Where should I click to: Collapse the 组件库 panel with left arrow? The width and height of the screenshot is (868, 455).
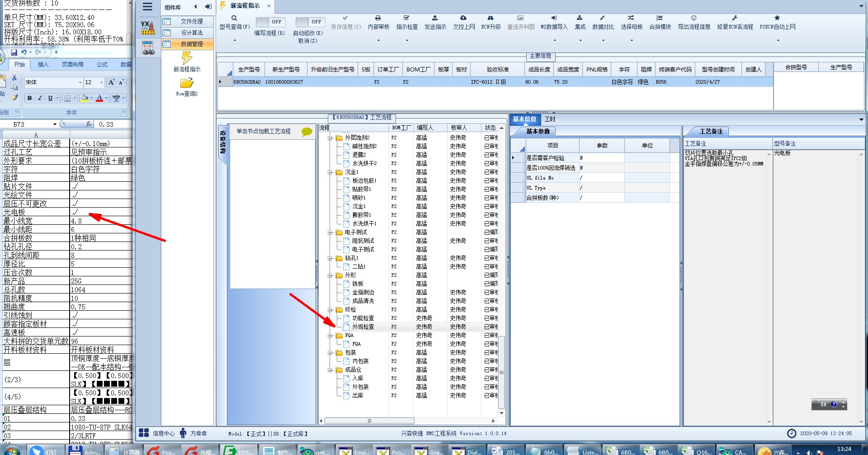coord(195,7)
